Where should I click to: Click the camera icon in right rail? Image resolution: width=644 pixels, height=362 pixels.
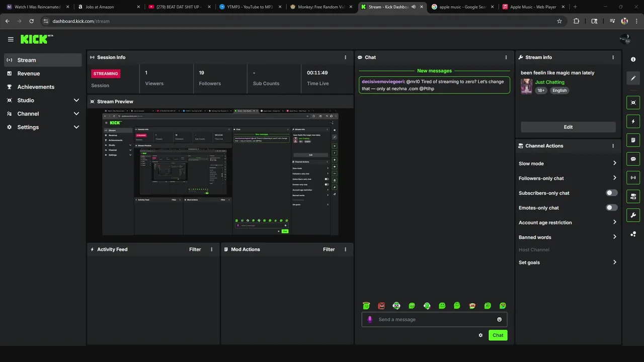[x=633, y=196]
